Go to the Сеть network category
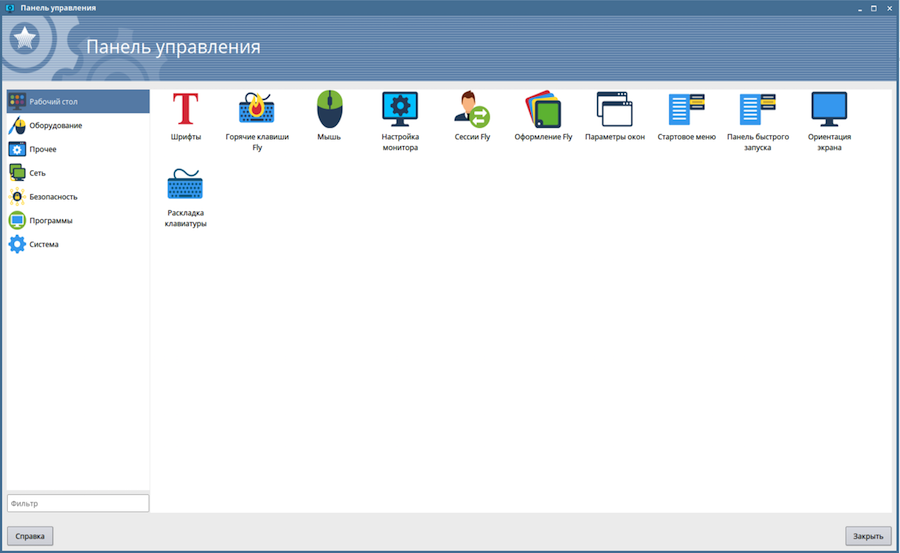 click(37, 173)
